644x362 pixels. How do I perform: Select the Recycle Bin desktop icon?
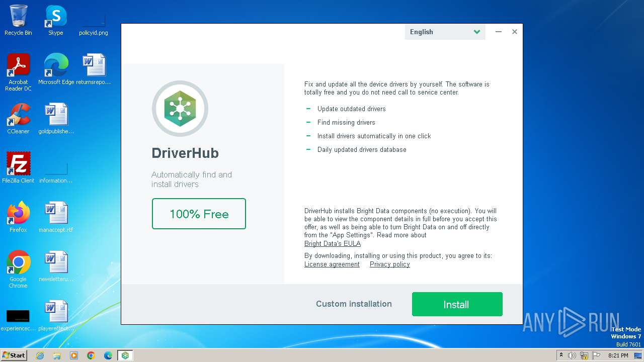click(x=18, y=20)
